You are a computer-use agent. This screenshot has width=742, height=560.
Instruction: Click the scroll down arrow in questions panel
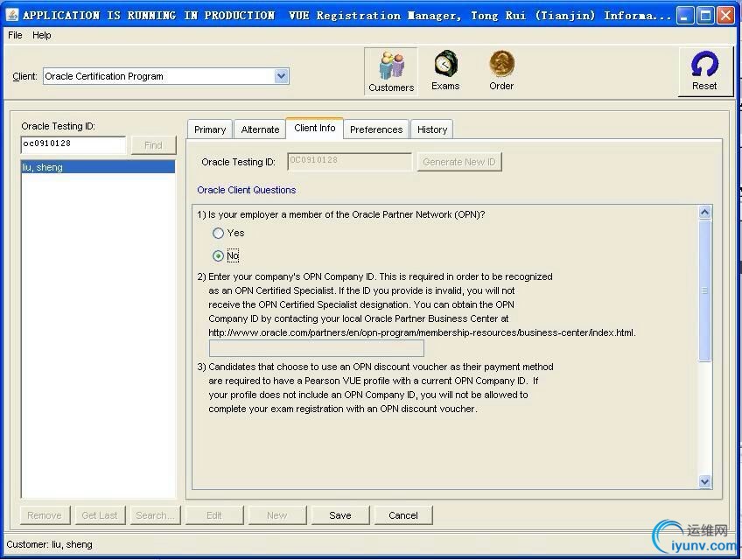click(704, 481)
